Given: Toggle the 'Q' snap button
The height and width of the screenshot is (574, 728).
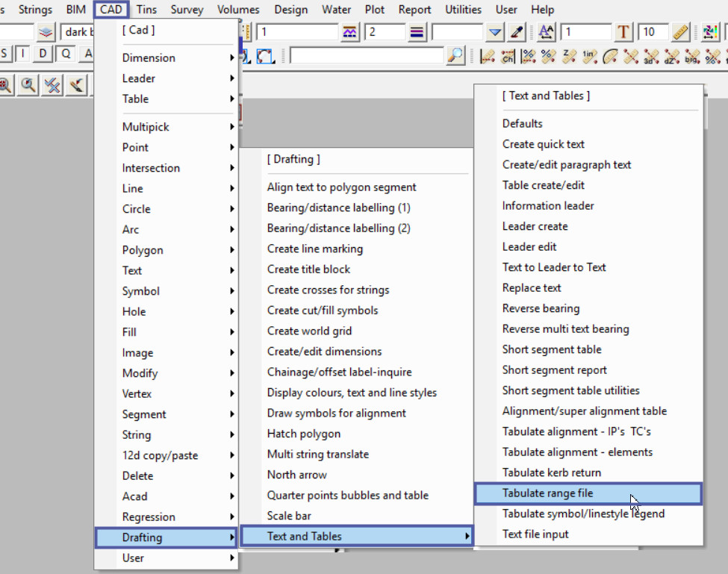Looking at the screenshot, I should (66, 54).
